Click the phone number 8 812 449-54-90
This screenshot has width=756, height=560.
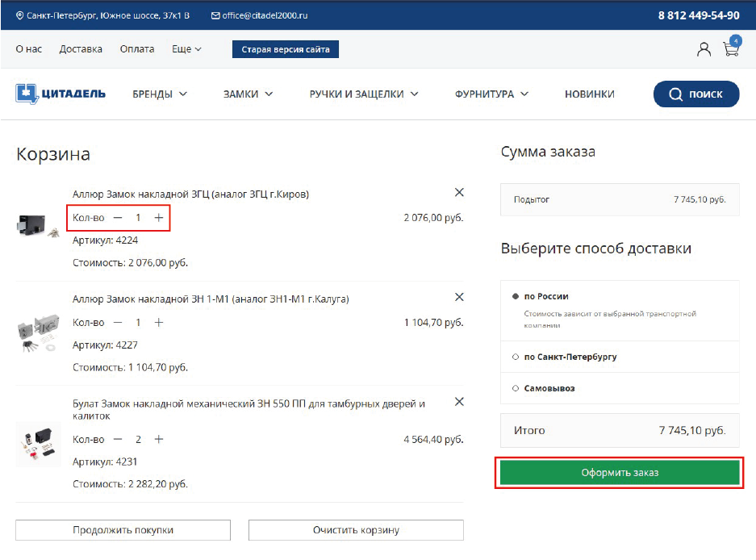(x=699, y=15)
